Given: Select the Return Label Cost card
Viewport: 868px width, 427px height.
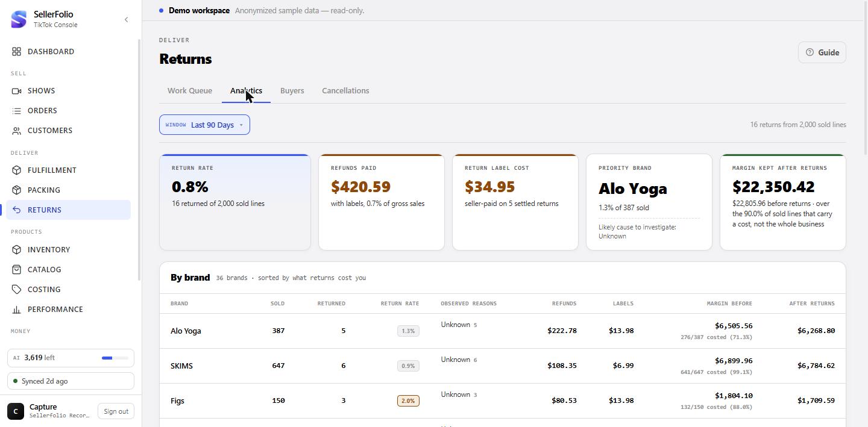Looking at the screenshot, I should point(515,202).
